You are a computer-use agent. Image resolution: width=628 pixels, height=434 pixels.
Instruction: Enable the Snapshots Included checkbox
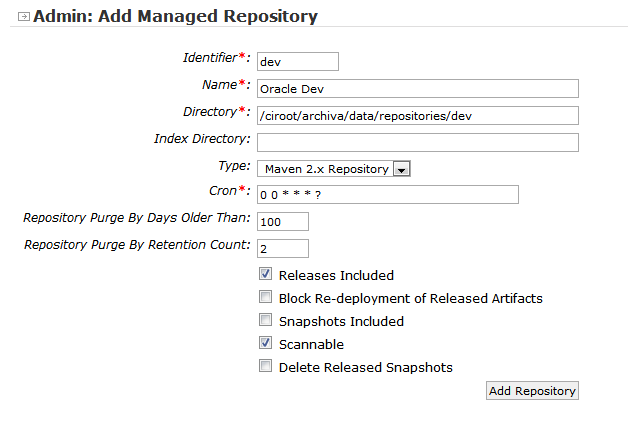pyautogui.click(x=266, y=320)
